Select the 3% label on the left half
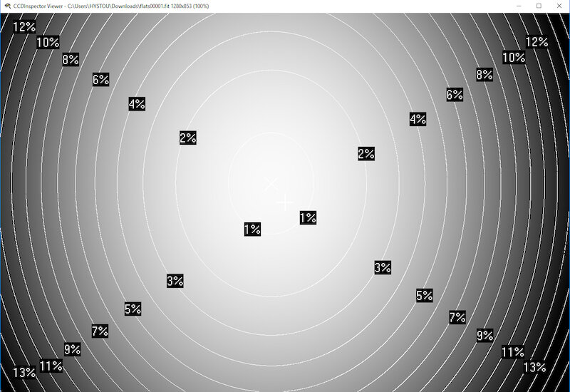Image resolution: width=570 pixels, height=392 pixels. tap(175, 281)
